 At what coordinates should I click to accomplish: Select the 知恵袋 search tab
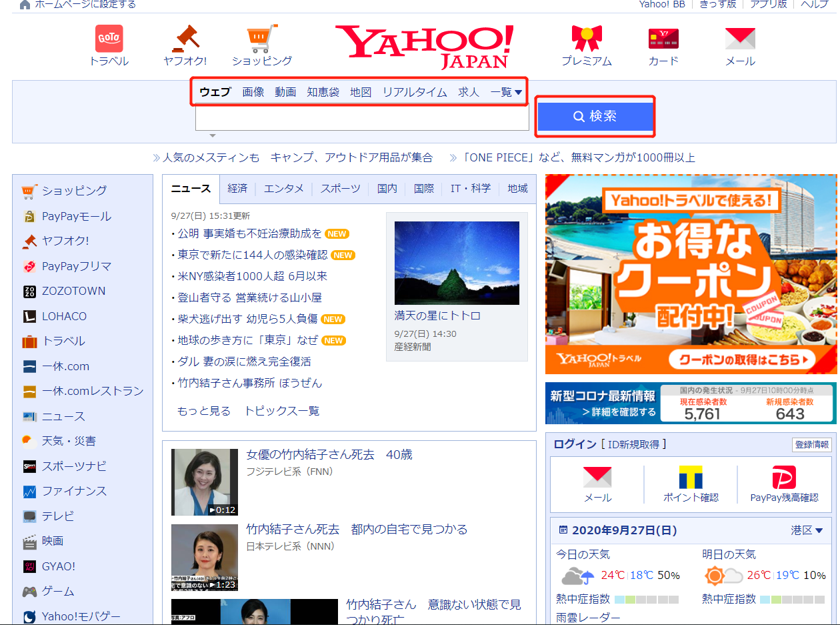pyautogui.click(x=323, y=92)
